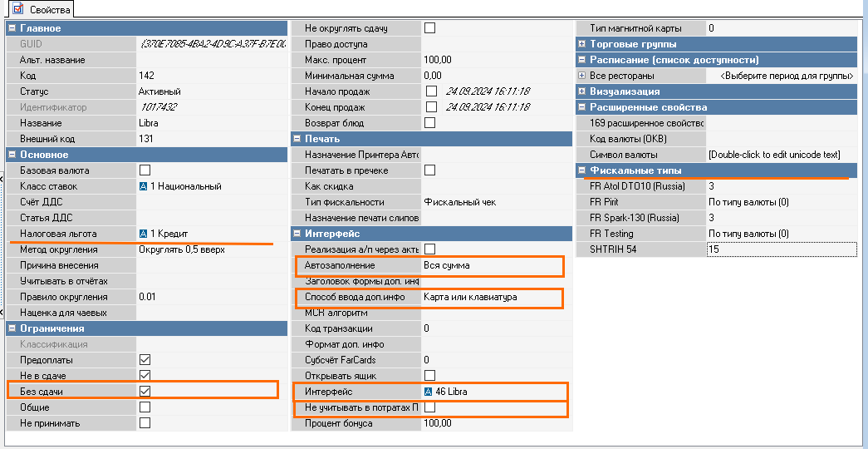Click the SHTRIH 54 value field
The width and height of the screenshot is (868, 449).
tap(781, 249)
